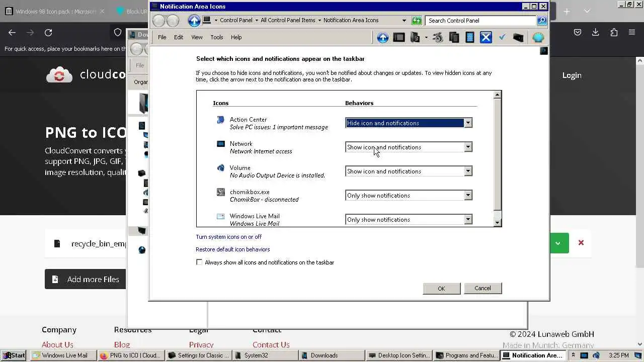The height and width of the screenshot is (362, 644).
Task: Click the Start button
Action: click(x=14, y=355)
